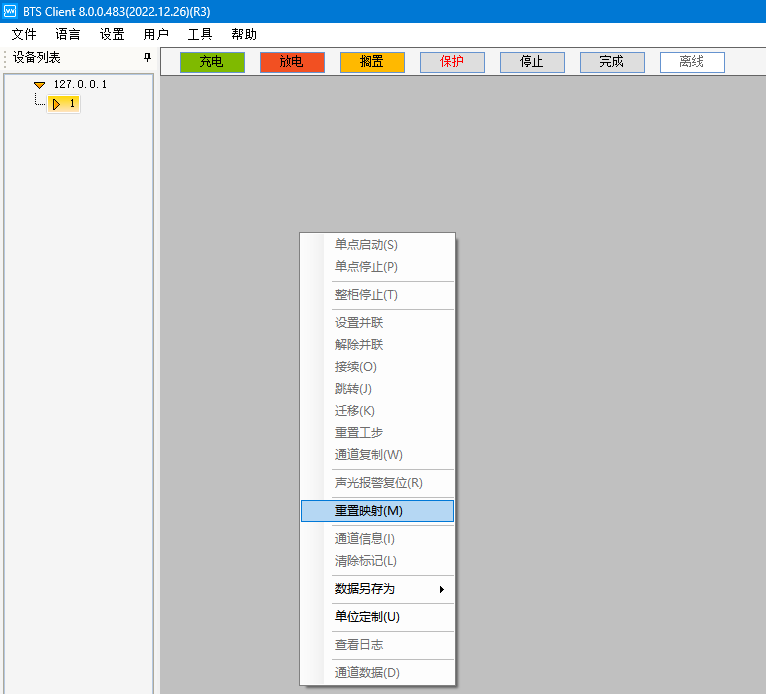The height and width of the screenshot is (694, 766).
Task: Click the 停止 status button
Action: tap(532, 62)
